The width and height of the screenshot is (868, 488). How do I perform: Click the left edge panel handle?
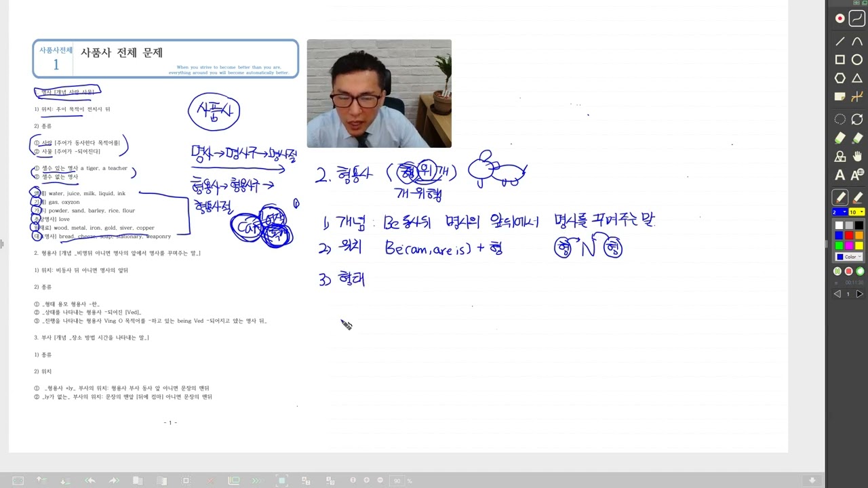[2, 243]
